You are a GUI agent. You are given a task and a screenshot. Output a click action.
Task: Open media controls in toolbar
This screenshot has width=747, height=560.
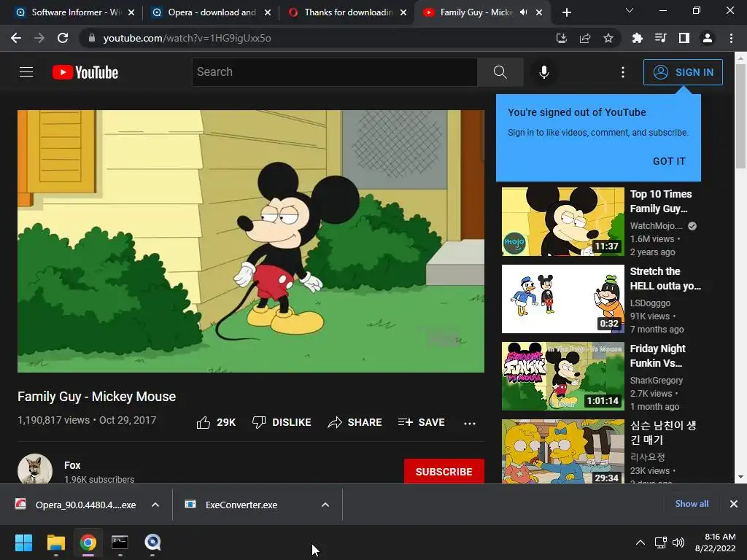point(660,38)
